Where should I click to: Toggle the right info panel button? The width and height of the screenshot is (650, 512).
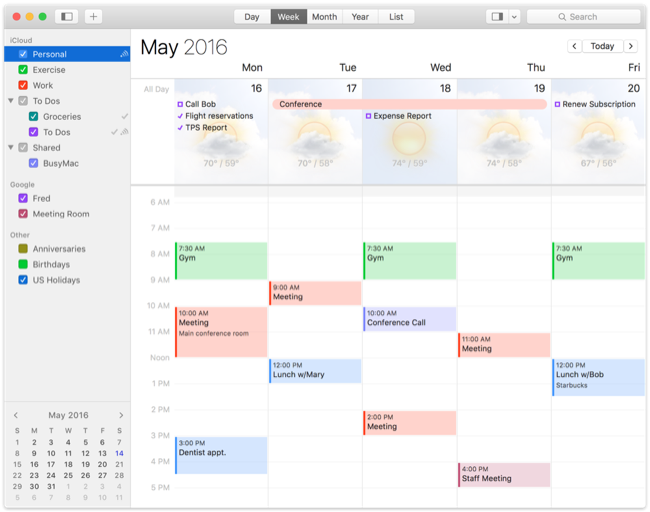[x=496, y=17]
